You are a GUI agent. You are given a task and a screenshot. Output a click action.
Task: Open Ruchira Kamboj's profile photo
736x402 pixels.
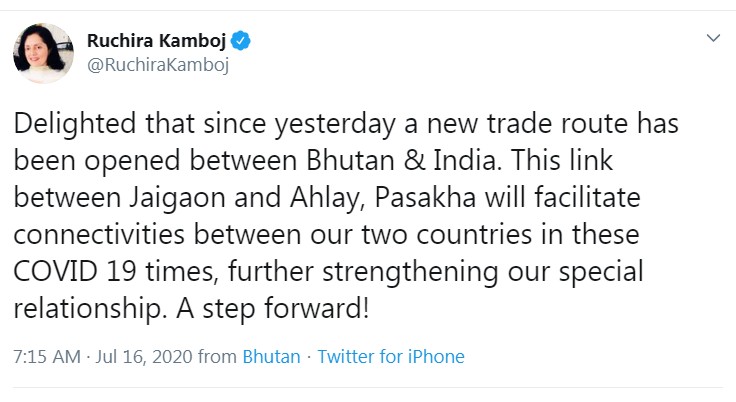(43, 53)
